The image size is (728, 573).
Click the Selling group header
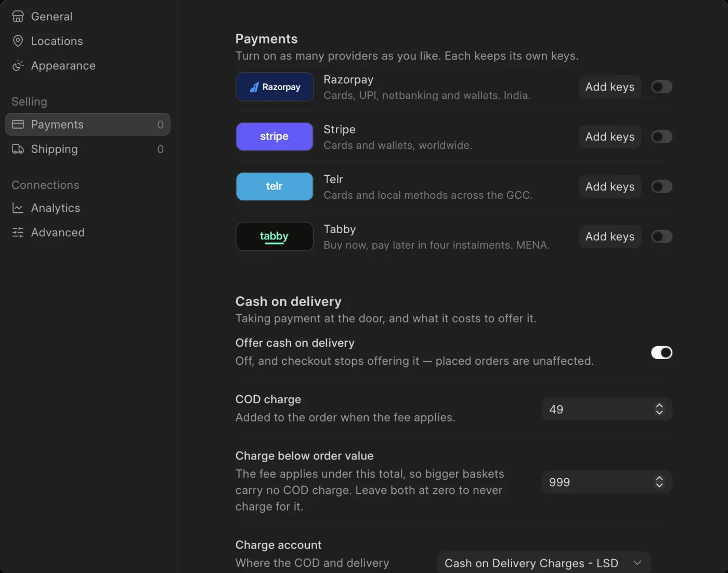pyautogui.click(x=29, y=102)
